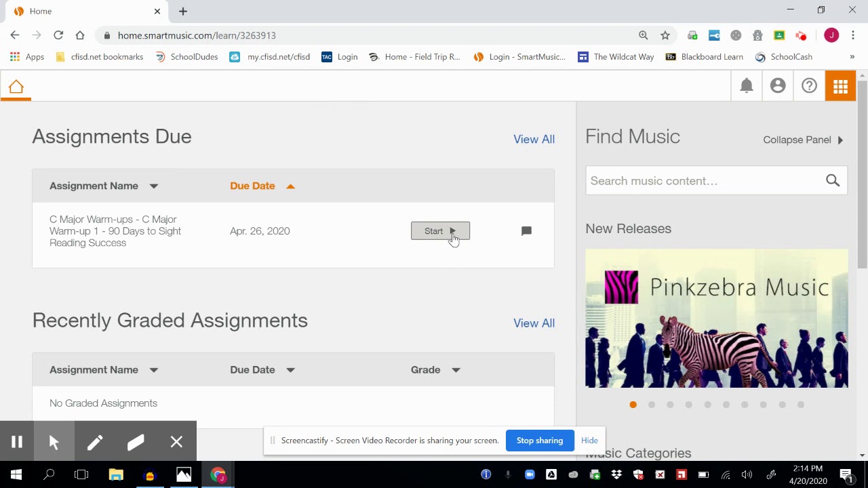The height and width of the screenshot is (488, 868).
Task: Open a new browser tab
Action: (x=183, y=11)
